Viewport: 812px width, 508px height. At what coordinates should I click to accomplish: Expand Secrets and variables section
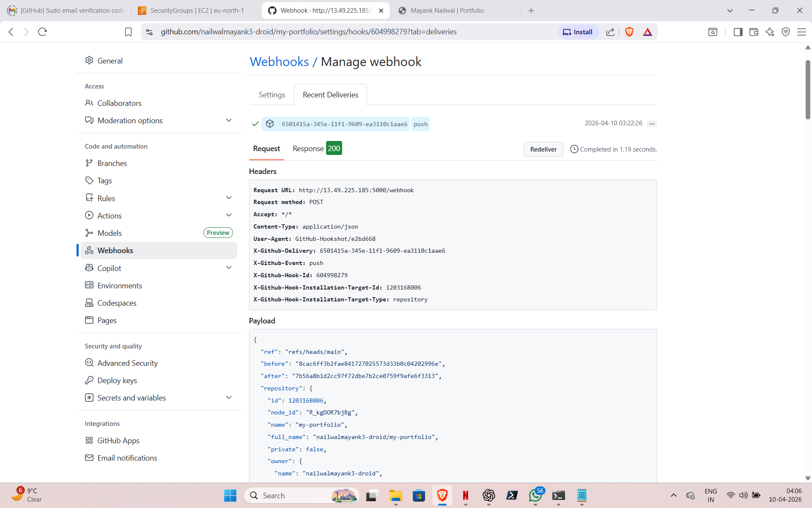click(229, 398)
